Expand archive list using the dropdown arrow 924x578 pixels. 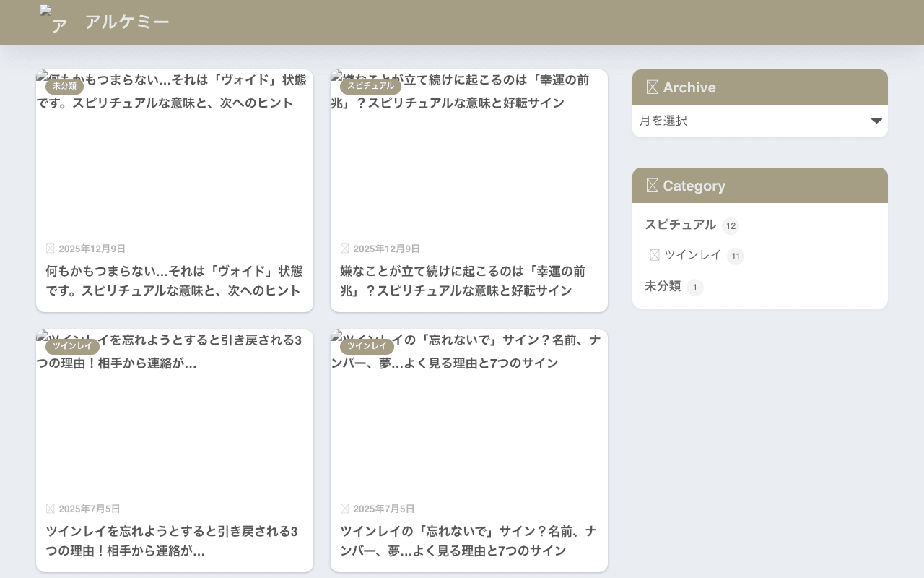pyautogui.click(x=876, y=121)
